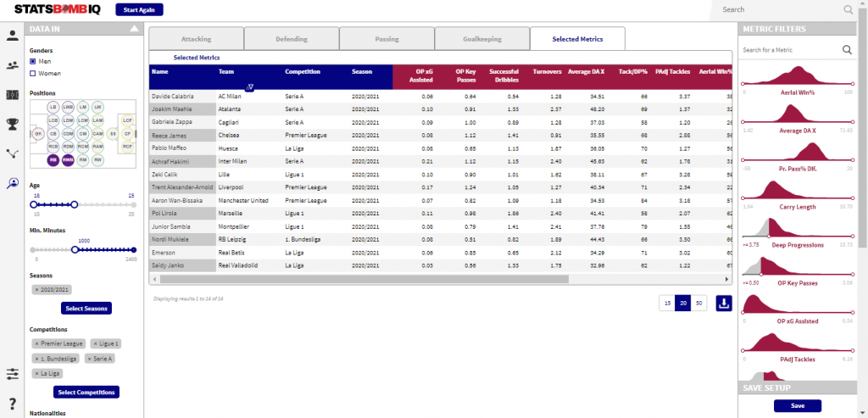Sort by Turnovers column header
The height and width of the screenshot is (418, 868).
tap(547, 72)
